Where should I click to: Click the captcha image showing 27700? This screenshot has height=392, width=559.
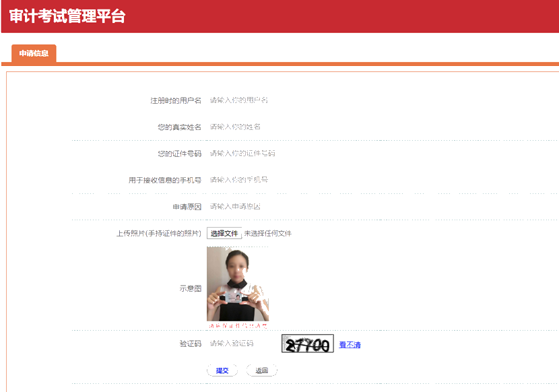coord(308,344)
